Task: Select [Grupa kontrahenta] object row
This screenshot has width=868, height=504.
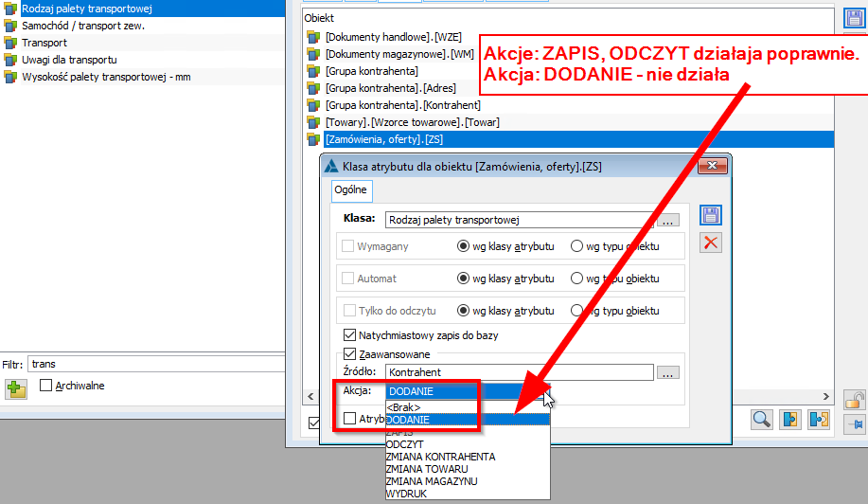Action: 392,71
